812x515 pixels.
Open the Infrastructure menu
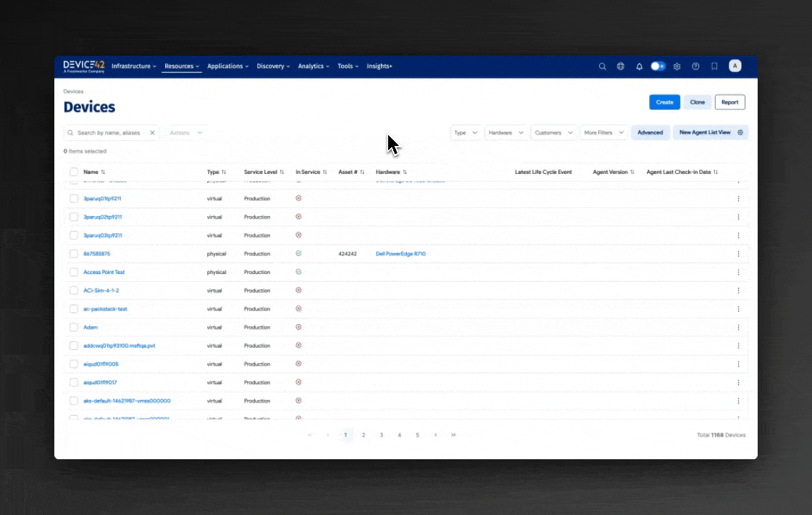point(134,67)
